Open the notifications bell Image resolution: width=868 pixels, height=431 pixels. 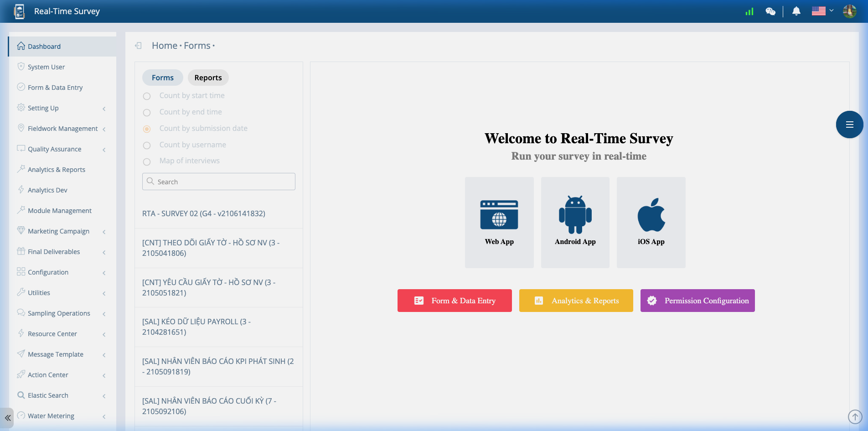pyautogui.click(x=796, y=11)
